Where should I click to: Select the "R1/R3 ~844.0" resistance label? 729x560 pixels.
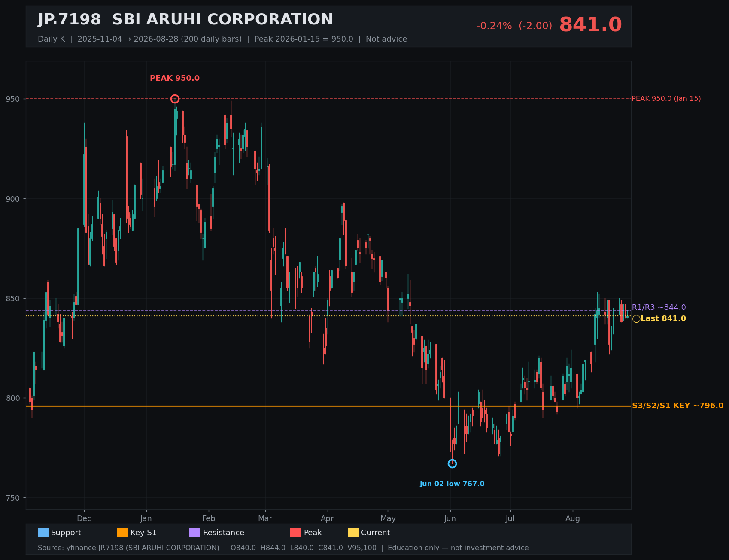(x=659, y=308)
